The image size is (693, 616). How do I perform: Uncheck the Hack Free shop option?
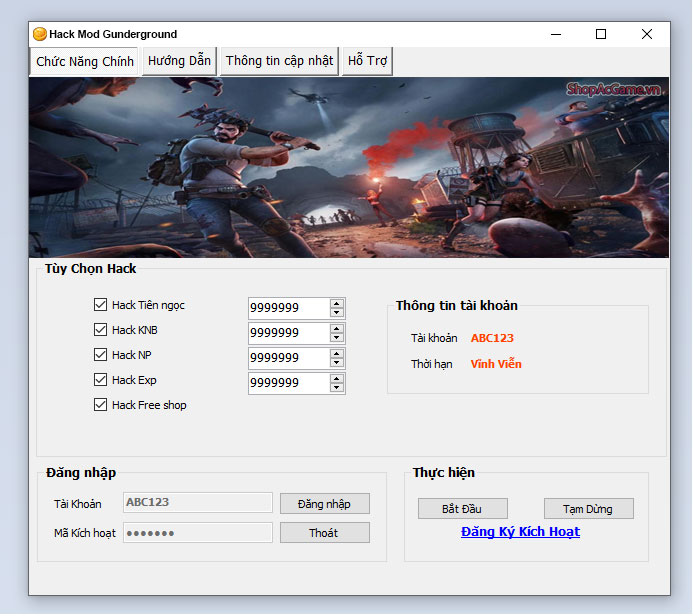(x=100, y=405)
